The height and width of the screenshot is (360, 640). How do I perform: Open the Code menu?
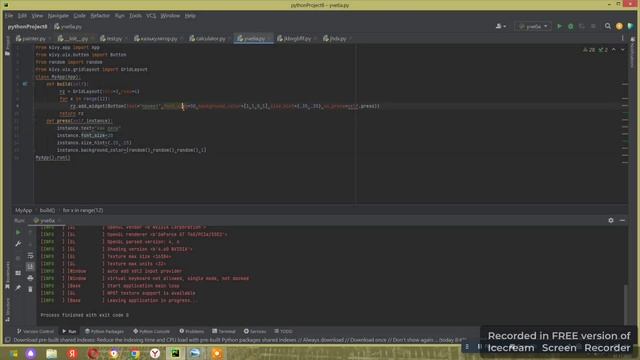click(80, 16)
